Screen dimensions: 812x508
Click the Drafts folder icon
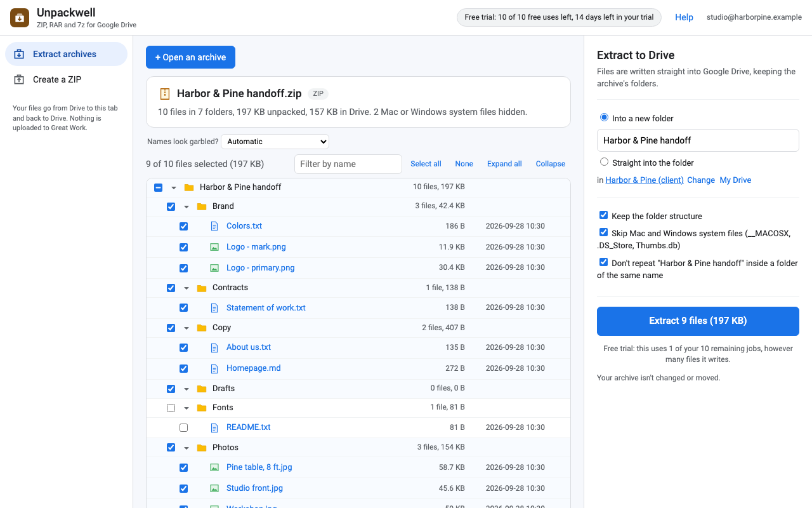pyautogui.click(x=202, y=389)
